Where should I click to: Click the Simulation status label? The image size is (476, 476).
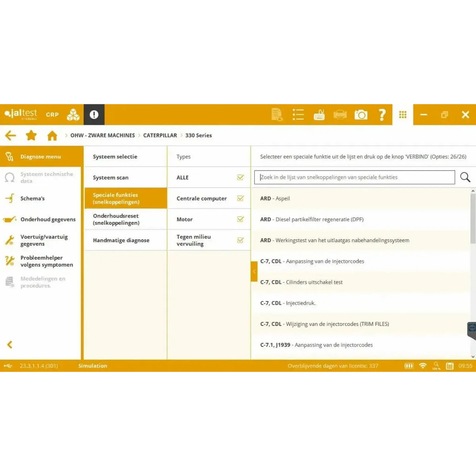[93, 366]
